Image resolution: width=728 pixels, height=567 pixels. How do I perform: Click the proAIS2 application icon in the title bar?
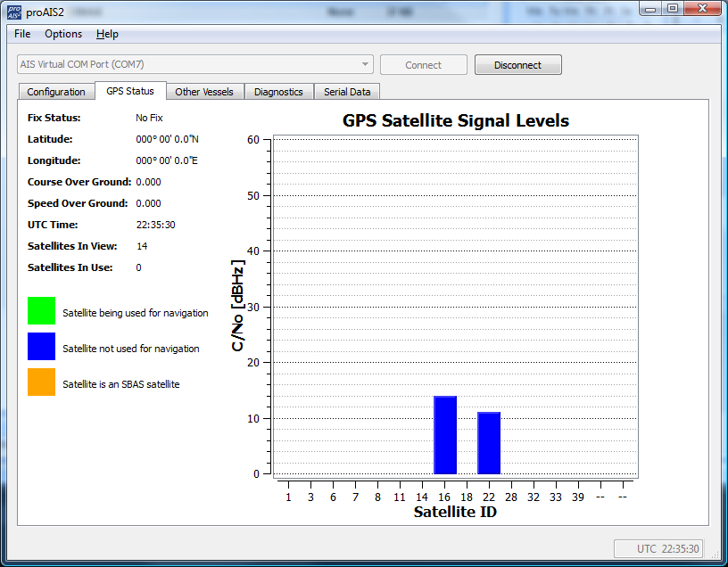[x=12, y=9]
